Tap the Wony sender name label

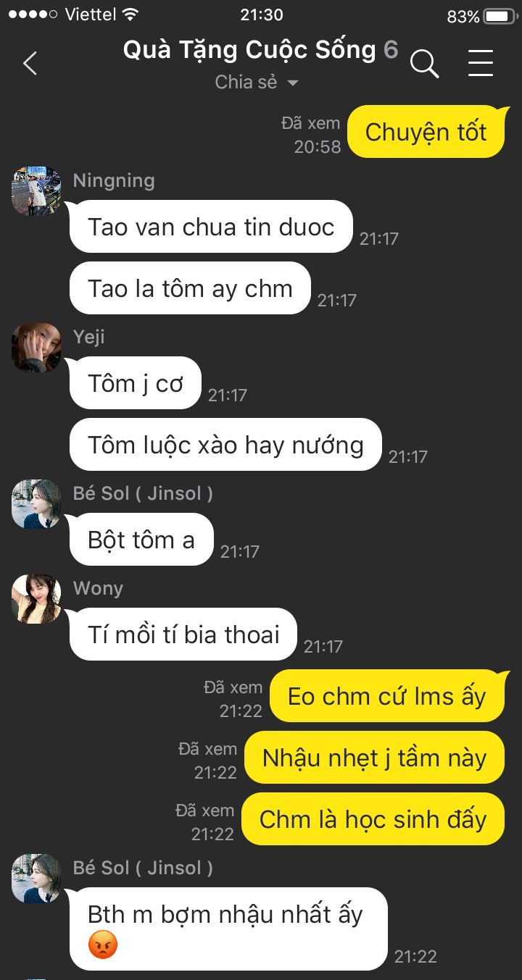coord(98,588)
